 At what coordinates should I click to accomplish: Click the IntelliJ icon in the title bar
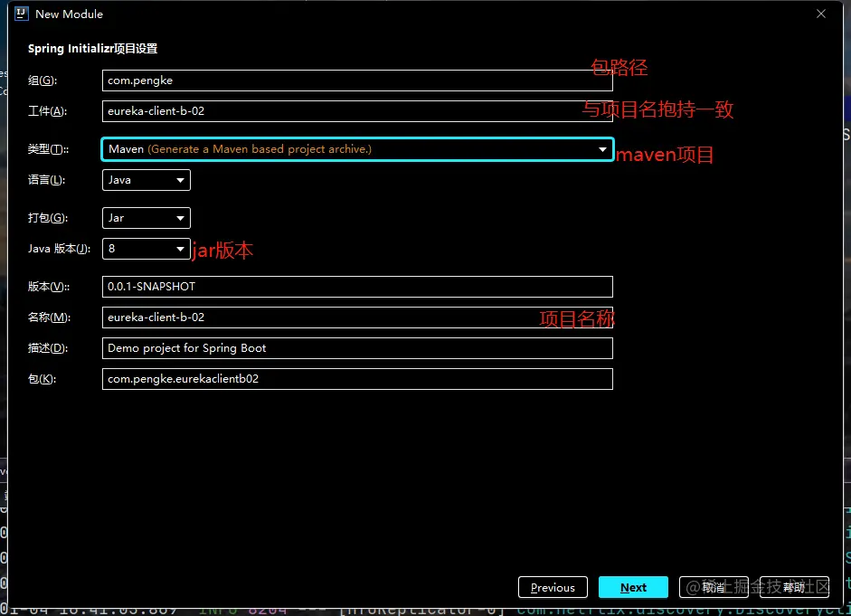(x=21, y=14)
